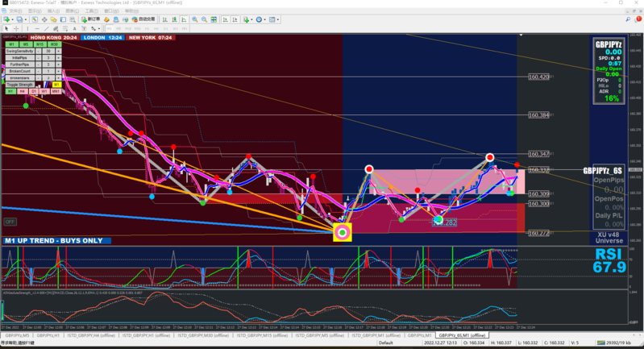
Task: Show the Terminal panel icon
Action: click(x=63, y=19)
